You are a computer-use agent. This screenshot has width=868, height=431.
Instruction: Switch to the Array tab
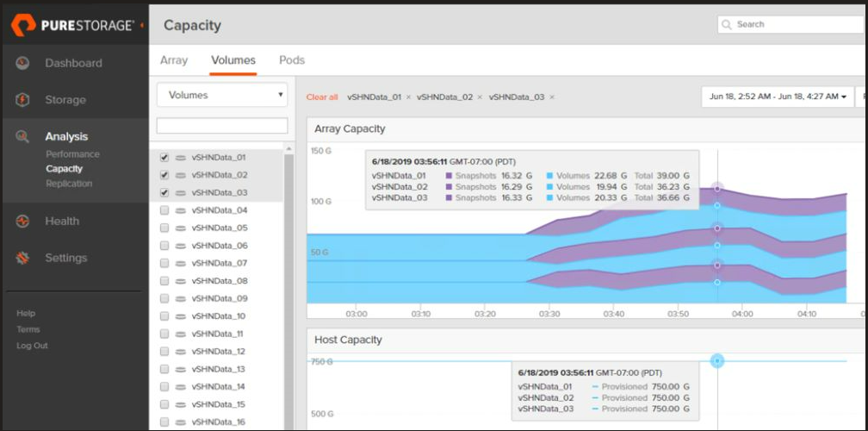[174, 59]
